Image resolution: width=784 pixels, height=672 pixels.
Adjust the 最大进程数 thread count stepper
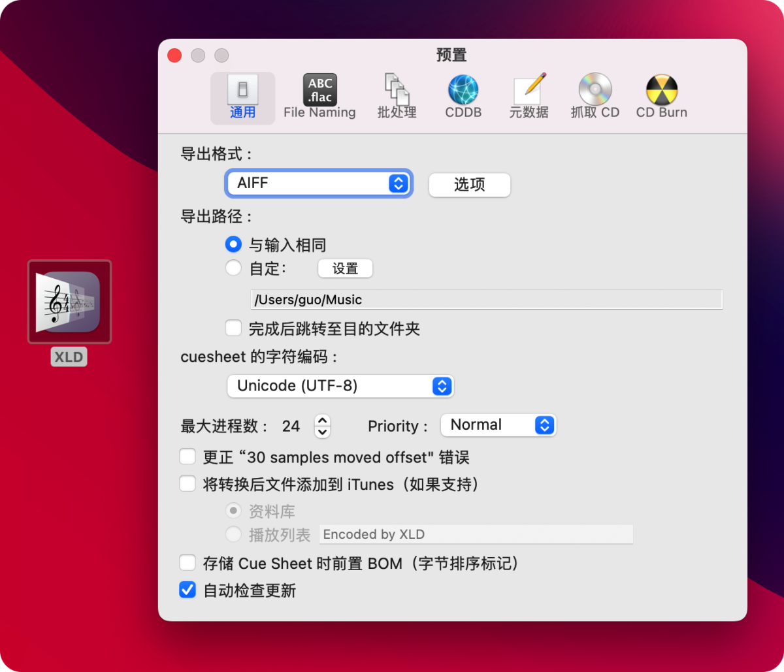click(323, 426)
